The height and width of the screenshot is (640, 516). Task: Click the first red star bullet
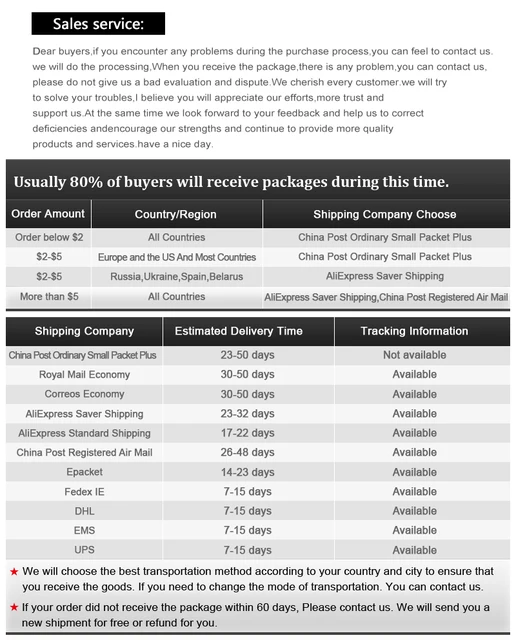[x=14, y=571]
